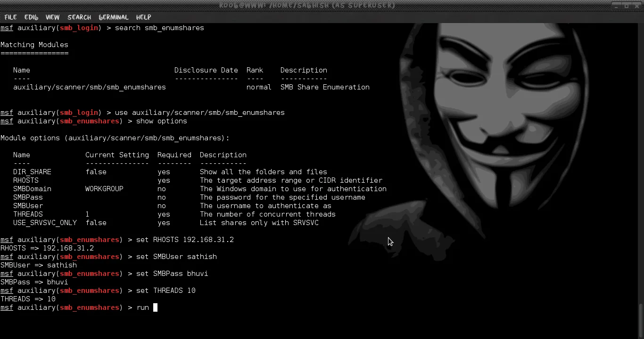This screenshot has width=644, height=339.
Task: Click the 'DIR_SHARE' option name
Action: click(x=32, y=172)
